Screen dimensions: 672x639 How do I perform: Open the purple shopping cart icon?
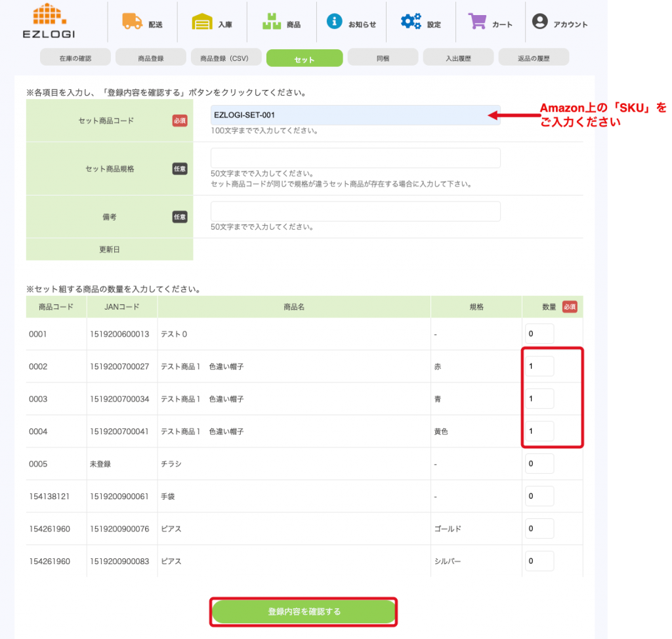(477, 22)
